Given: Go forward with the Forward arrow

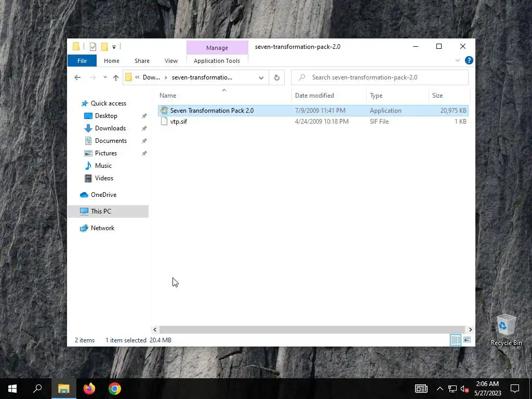Looking at the screenshot, I should point(92,77).
